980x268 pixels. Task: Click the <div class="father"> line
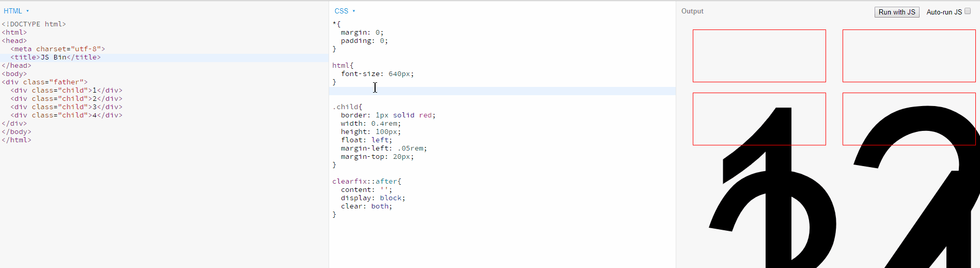click(x=44, y=82)
